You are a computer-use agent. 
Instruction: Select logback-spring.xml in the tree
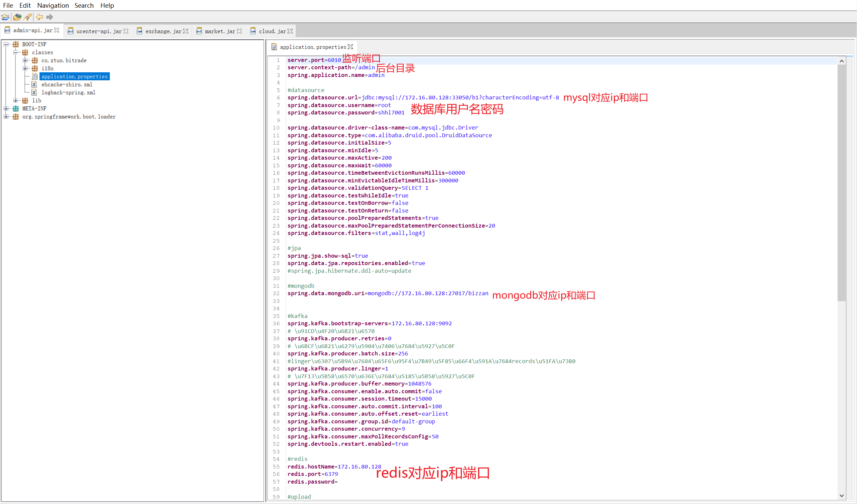coord(68,92)
